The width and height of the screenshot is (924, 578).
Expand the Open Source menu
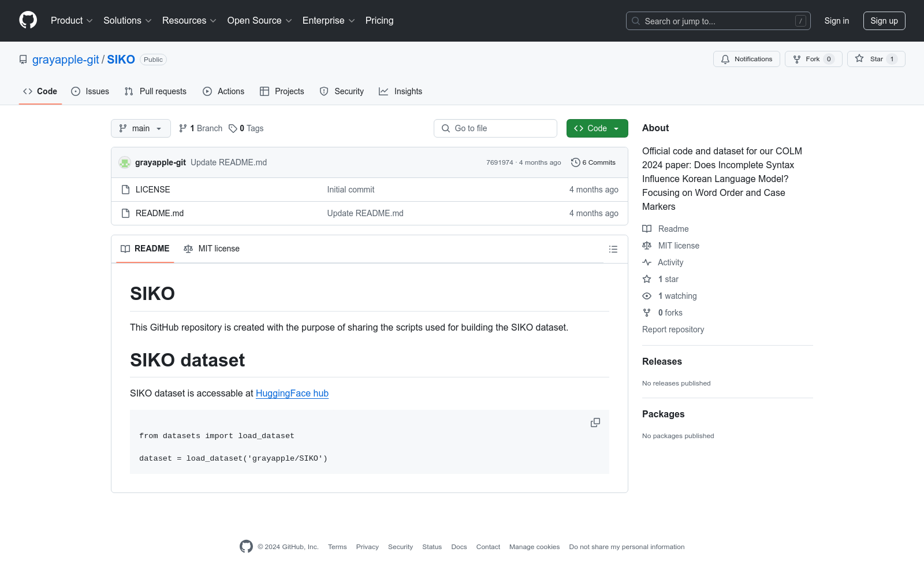[260, 21]
